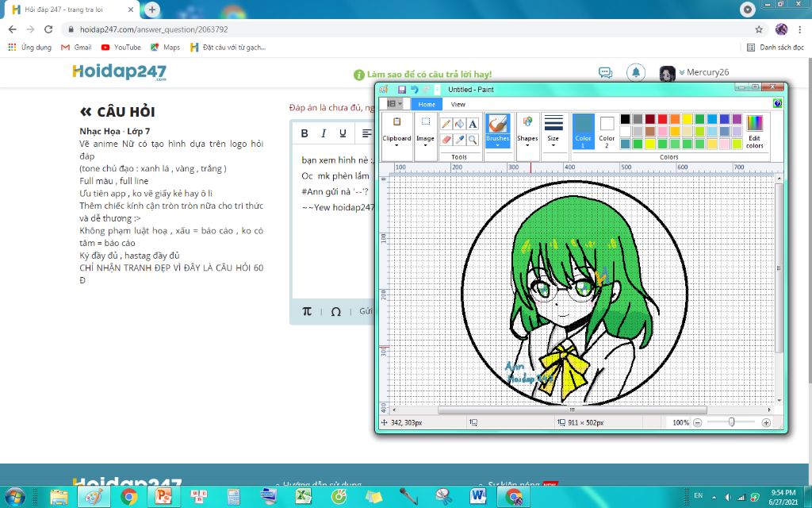
Task: Zoom in using the plus button in Paint status bar
Action: [x=766, y=422]
